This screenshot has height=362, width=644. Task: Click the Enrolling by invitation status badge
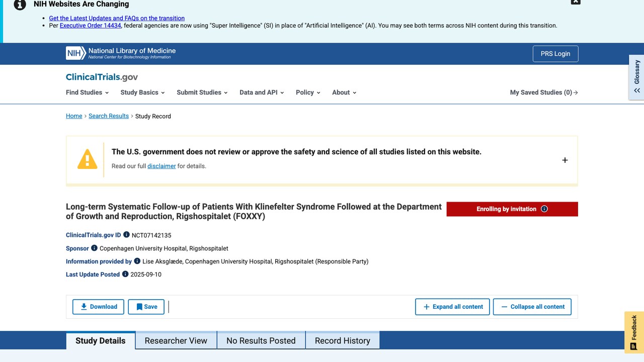click(512, 209)
